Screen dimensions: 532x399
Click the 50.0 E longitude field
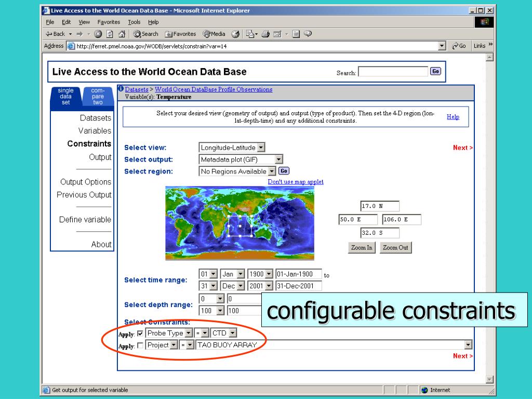(x=358, y=220)
